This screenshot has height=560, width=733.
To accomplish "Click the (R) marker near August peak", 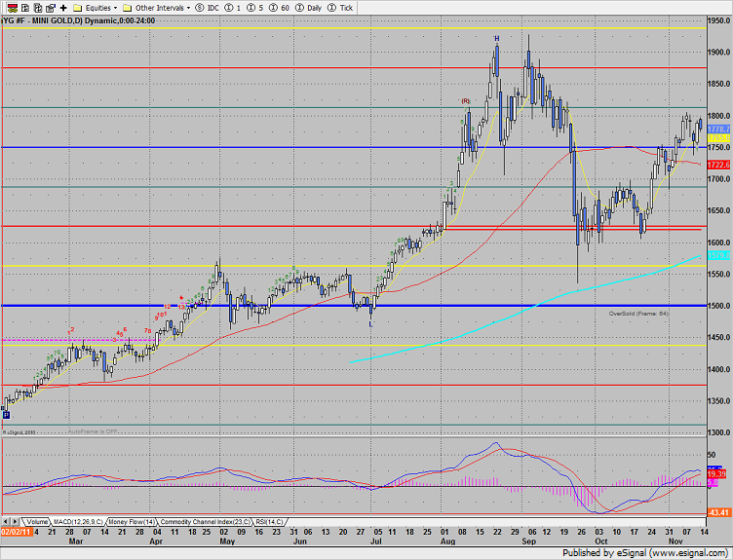I will point(466,101).
